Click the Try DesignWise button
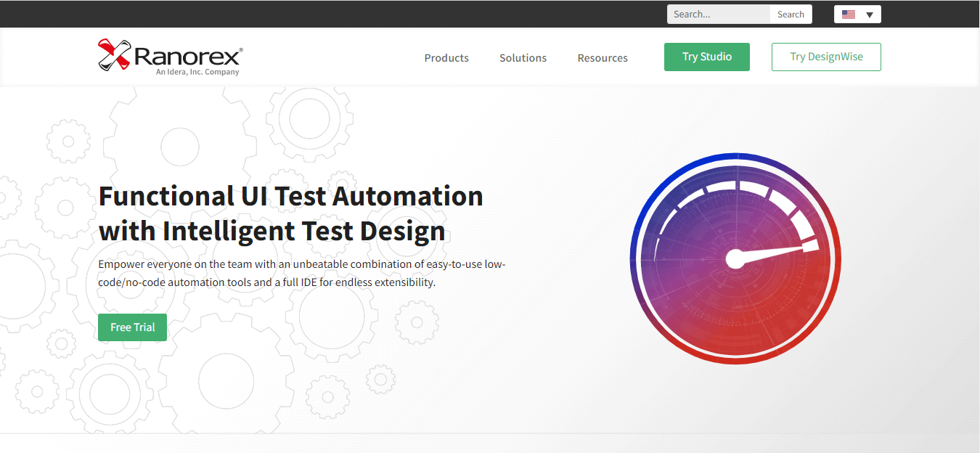This screenshot has width=980, height=453. point(826,57)
